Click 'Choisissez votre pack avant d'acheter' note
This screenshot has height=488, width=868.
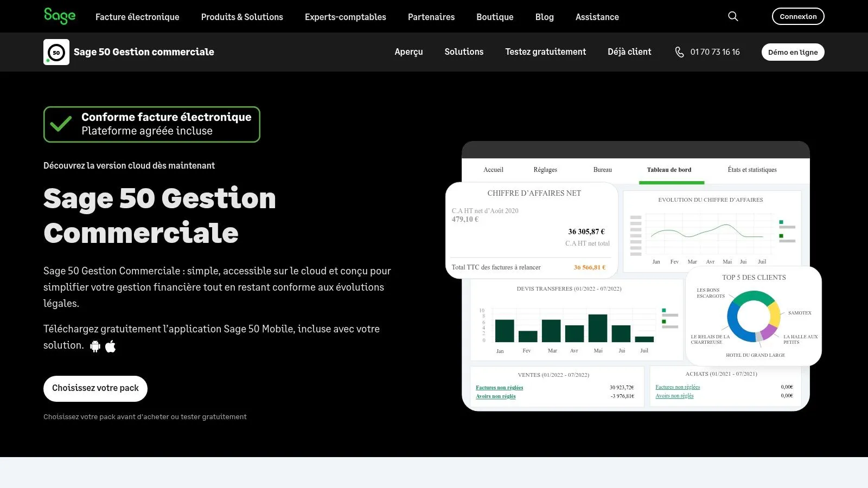coord(145,417)
